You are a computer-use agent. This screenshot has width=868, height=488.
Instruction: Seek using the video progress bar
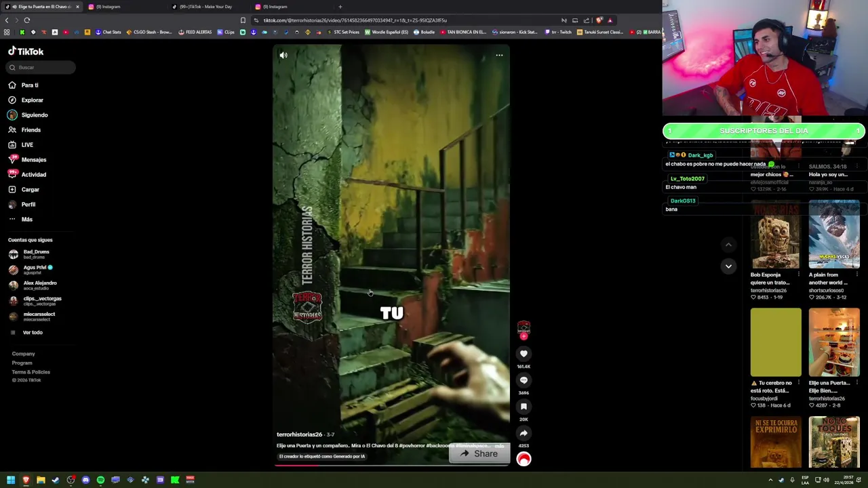click(391, 465)
